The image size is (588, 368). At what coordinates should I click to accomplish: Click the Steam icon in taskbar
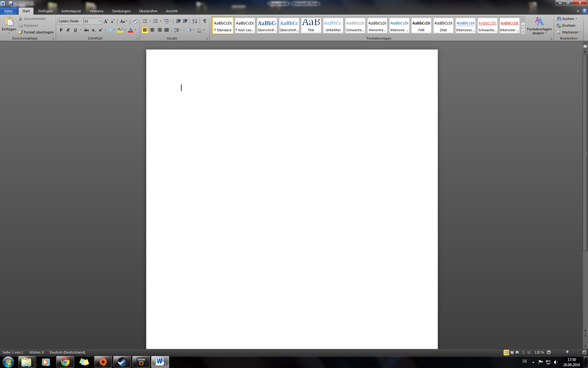coord(122,362)
